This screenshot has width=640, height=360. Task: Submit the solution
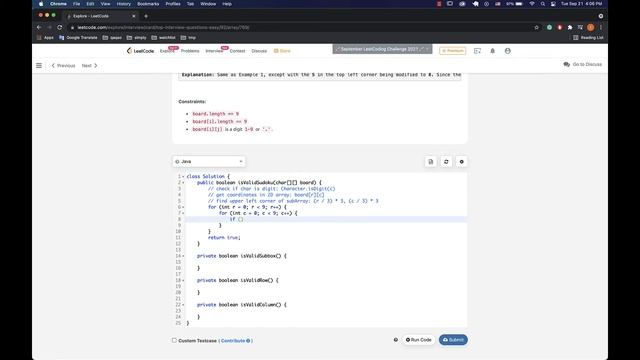453,340
